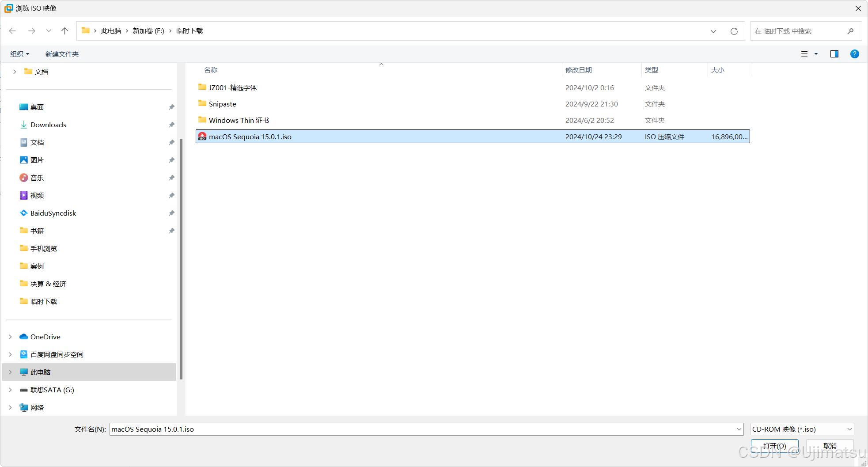This screenshot has height=467, width=868.
Task: Open 桌面 in quick access
Action: 37,107
